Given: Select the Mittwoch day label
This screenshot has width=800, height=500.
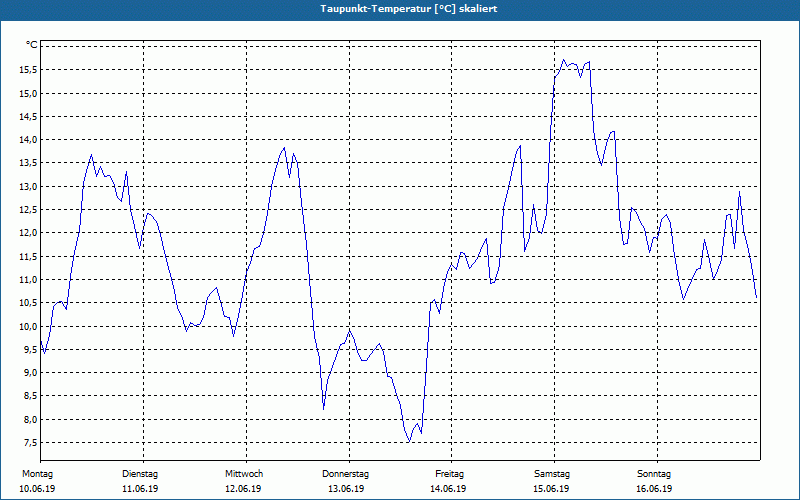Looking at the screenshot, I should click(x=244, y=474).
